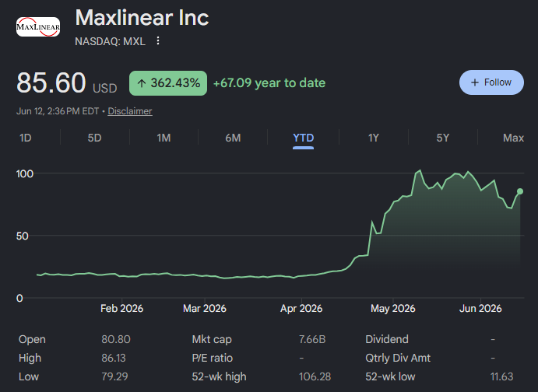Click the Mar 2026 axis label
Image resolution: width=538 pixels, height=392 pixels.
point(205,309)
